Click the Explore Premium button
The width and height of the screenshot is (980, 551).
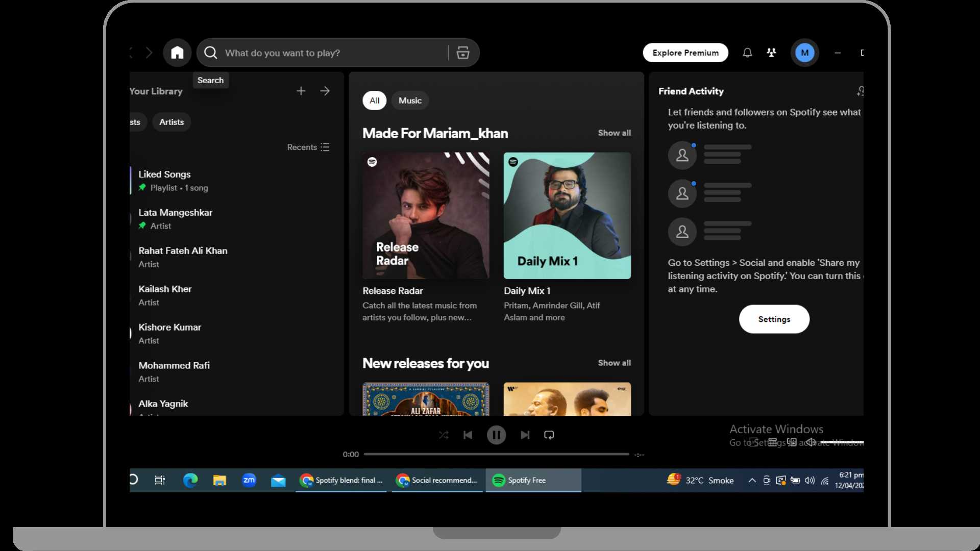(685, 53)
